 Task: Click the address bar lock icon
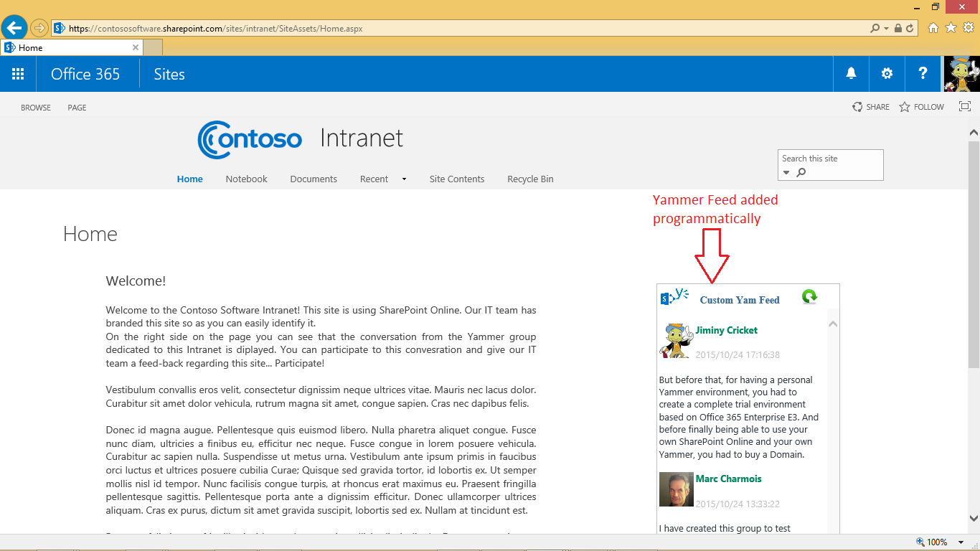[x=898, y=29]
